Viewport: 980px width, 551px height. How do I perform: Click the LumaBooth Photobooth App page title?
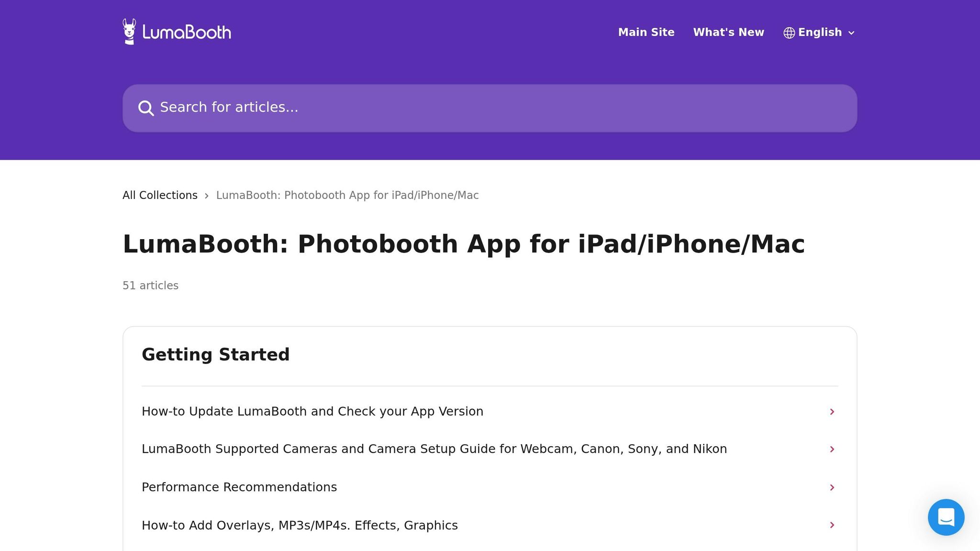click(x=464, y=244)
